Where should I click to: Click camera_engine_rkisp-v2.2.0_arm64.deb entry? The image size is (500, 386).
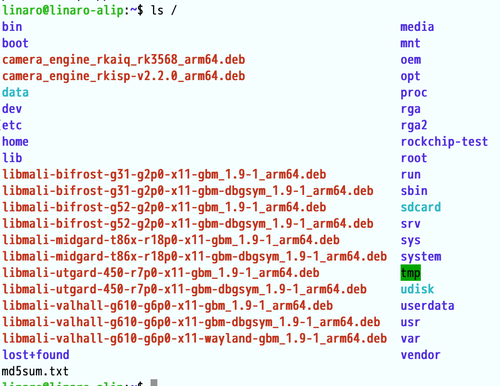(123, 76)
